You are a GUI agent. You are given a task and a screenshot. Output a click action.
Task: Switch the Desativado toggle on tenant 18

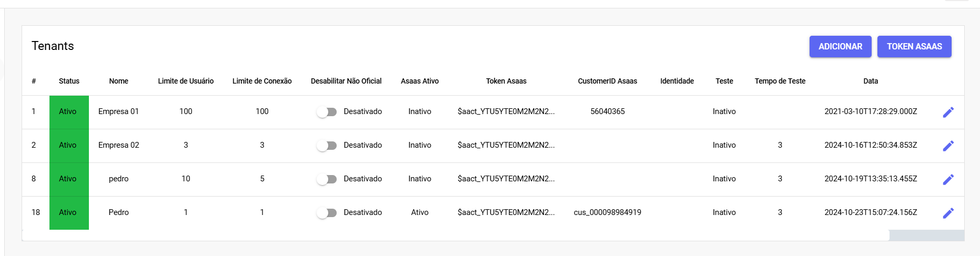click(x=327, y=213)
